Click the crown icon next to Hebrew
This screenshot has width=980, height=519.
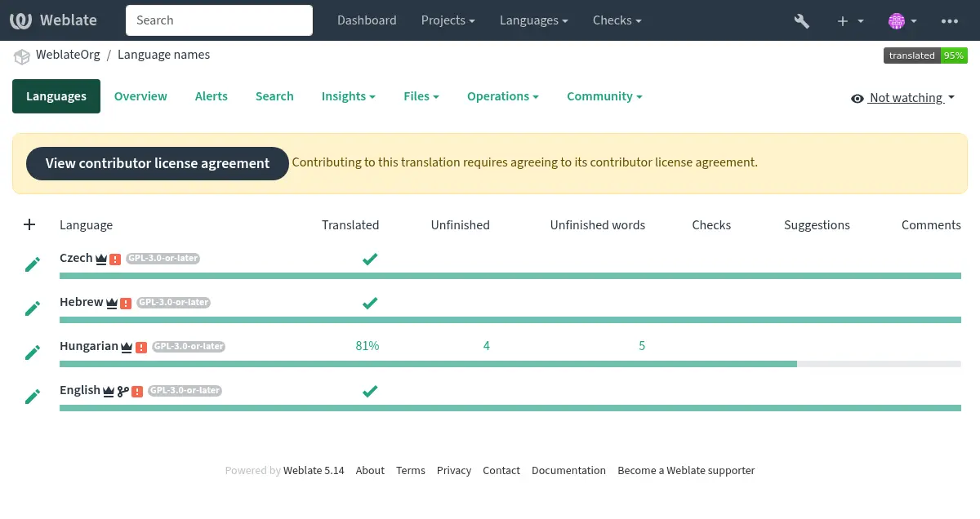pyautogui.click(x=112, y=303)
